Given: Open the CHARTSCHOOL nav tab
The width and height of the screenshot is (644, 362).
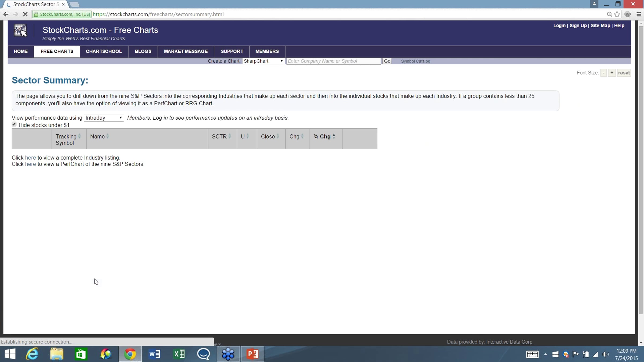Looking at the screenshot, I should tap(104, 51).
